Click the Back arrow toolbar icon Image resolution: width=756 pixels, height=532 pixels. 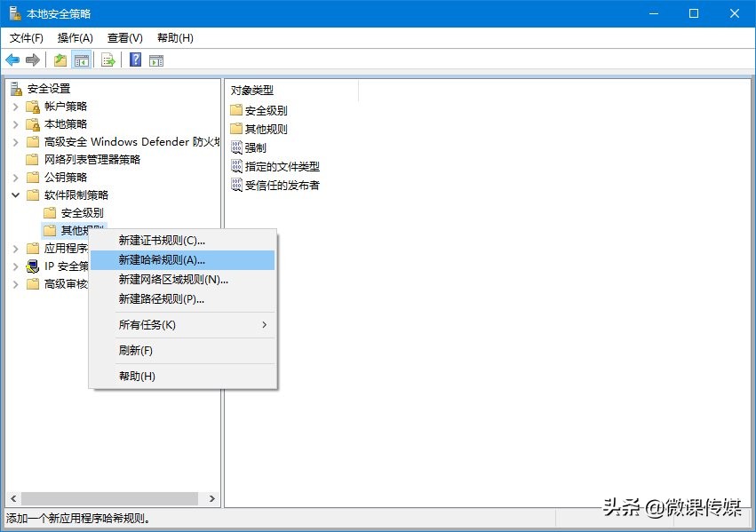(x=12, y=60)
